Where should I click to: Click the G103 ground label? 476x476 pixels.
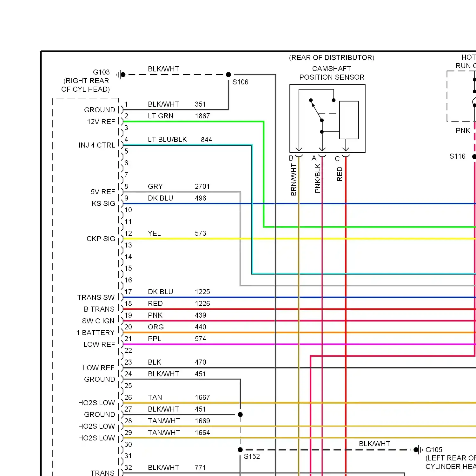[x=101, y=72]
